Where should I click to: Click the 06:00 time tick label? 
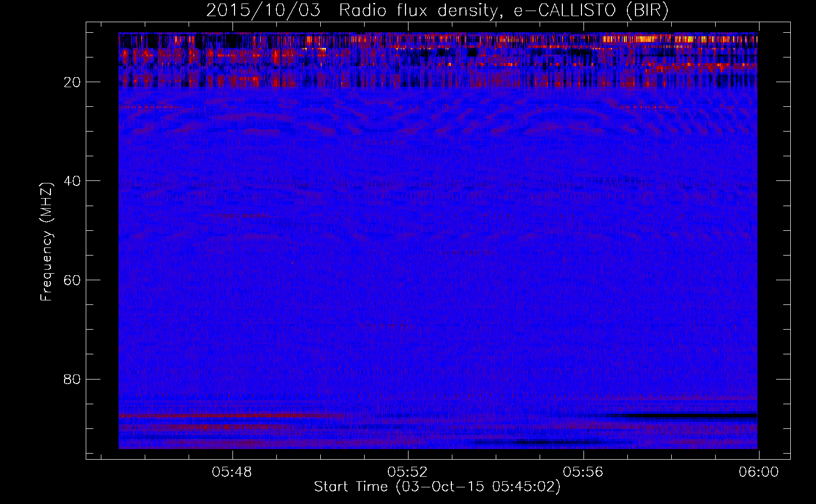(x=759, y=472)
